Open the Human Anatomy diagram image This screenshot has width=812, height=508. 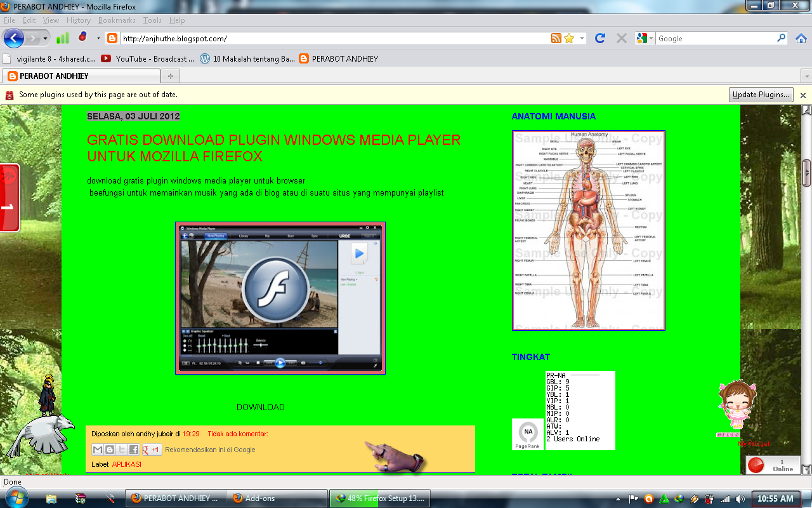(589, 231)
